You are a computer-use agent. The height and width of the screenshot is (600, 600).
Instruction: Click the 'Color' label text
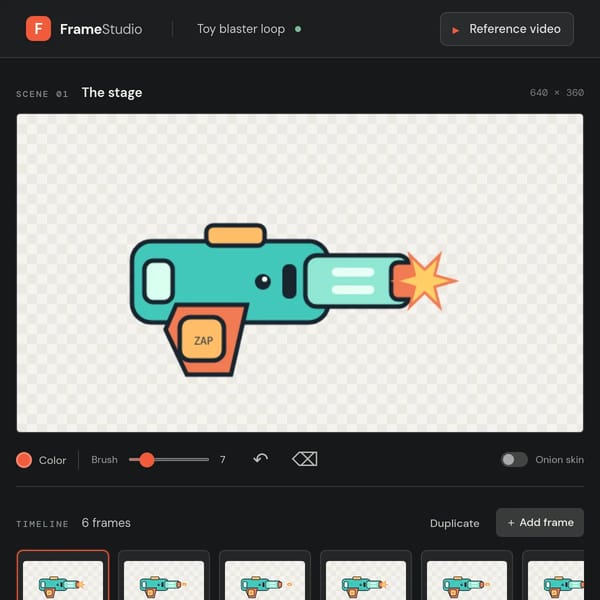pos(52,460)
